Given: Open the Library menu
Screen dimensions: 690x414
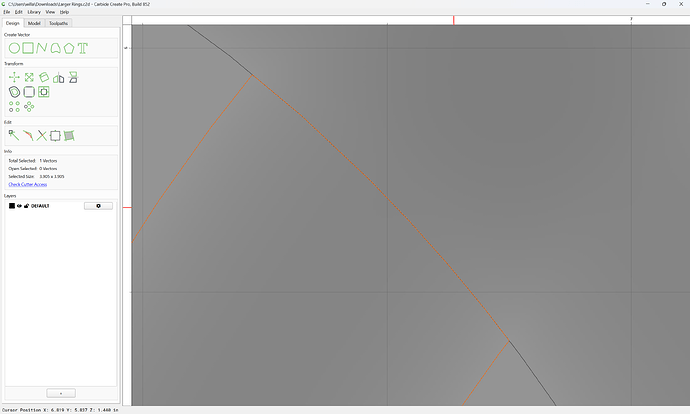Looking at the screenshot, I should click(34, 12).
